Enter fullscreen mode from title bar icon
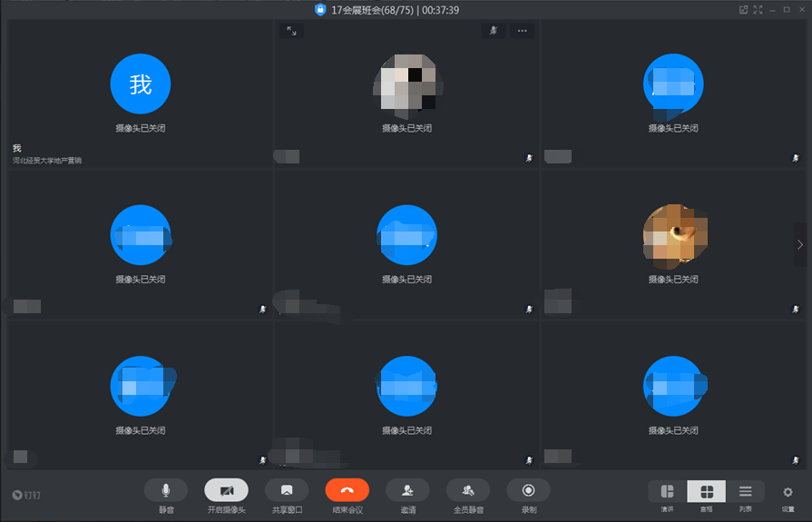Viewport: 812px width, 522px height. pyautogui.click(x=758, y=10)
